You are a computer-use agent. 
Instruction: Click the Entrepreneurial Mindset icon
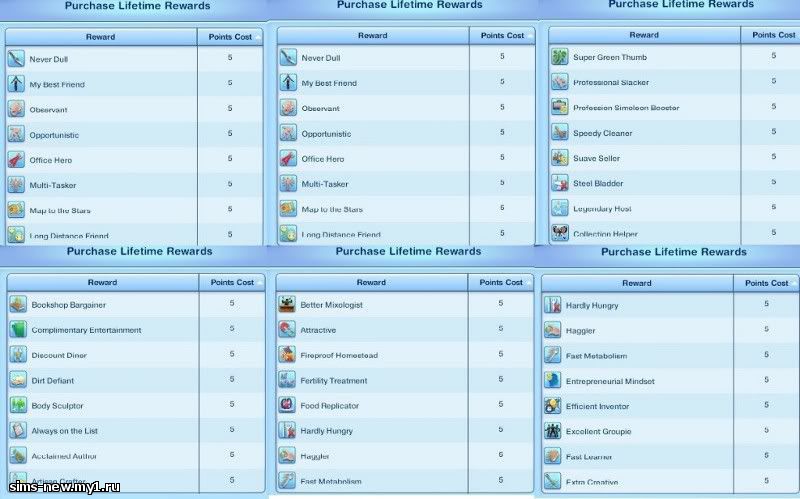(553, 381)
